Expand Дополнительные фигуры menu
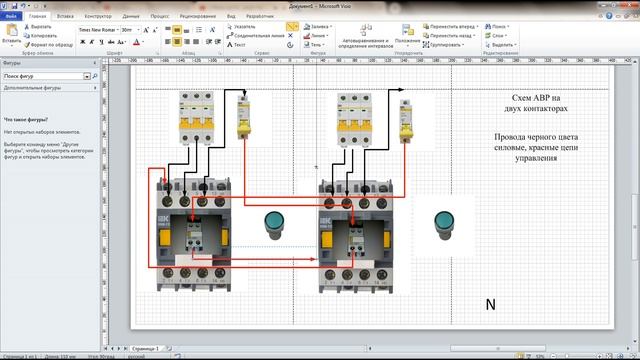This screenshot has width=640, height=360. pyautogui.click(x=50, y=88)
